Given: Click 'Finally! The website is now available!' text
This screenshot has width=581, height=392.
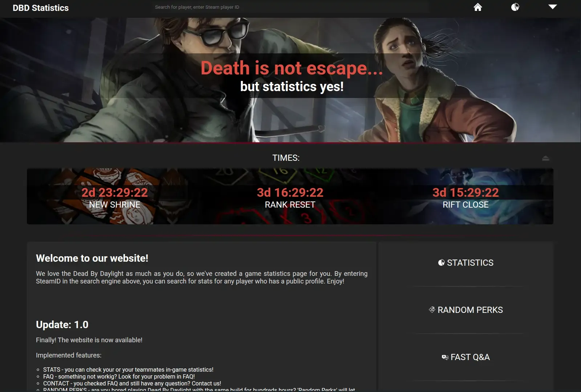Looking at the screenshot, I should click(x=89, y=340).
